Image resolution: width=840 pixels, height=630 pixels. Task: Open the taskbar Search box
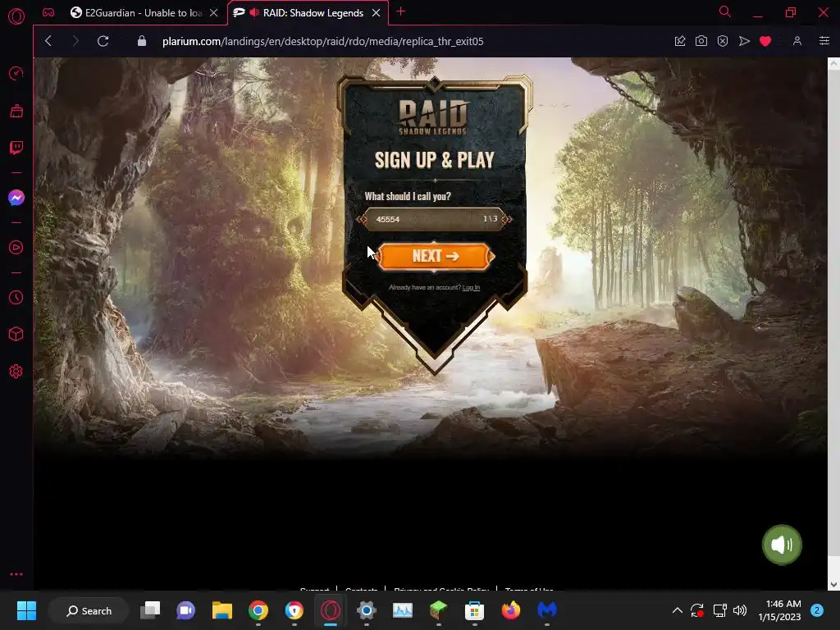click(x=89, y=610)
